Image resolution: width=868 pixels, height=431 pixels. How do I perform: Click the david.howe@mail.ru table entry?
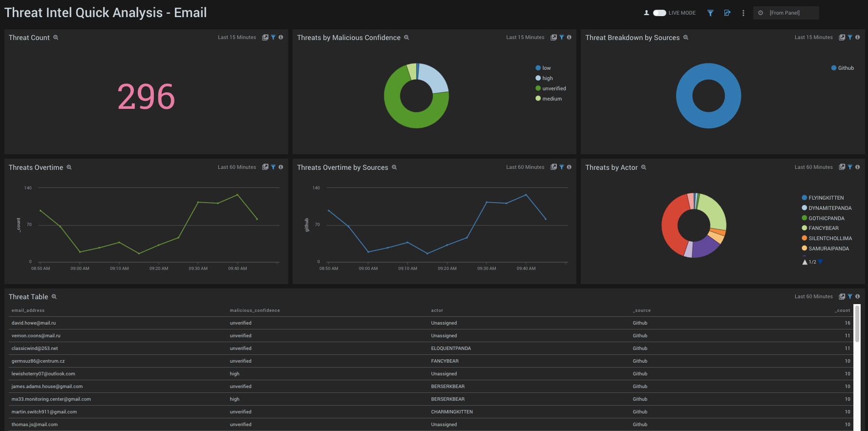click(34, 323)
